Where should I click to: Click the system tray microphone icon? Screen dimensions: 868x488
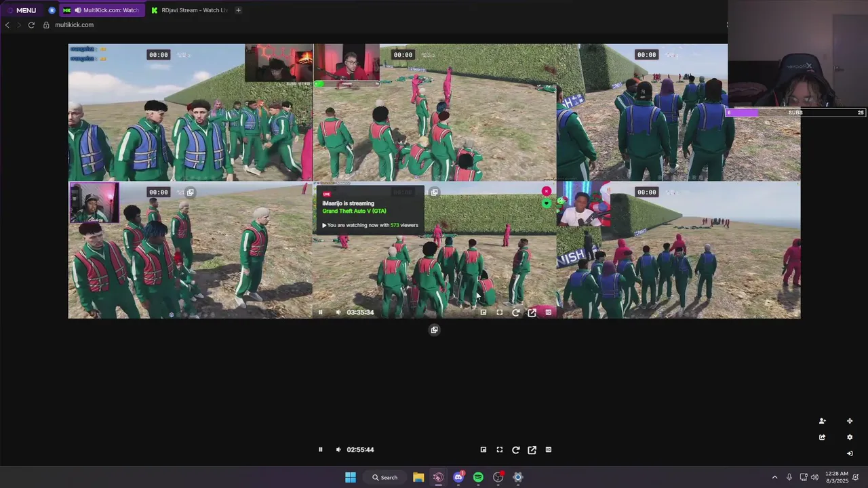789,477
